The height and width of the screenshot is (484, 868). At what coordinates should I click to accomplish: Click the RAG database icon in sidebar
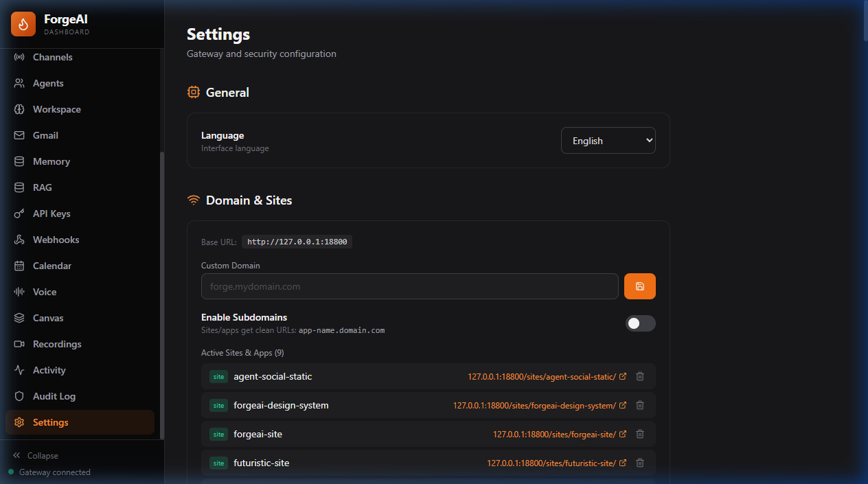(x=19, y=187)
